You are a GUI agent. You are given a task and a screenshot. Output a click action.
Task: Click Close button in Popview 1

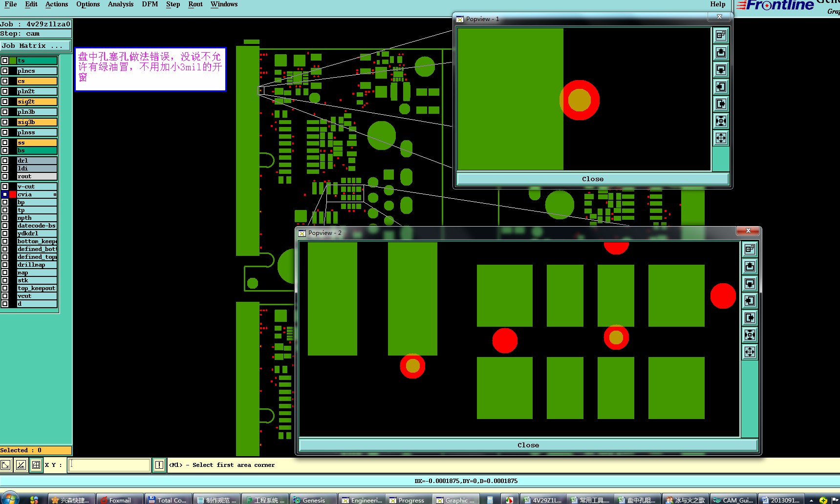593,179
